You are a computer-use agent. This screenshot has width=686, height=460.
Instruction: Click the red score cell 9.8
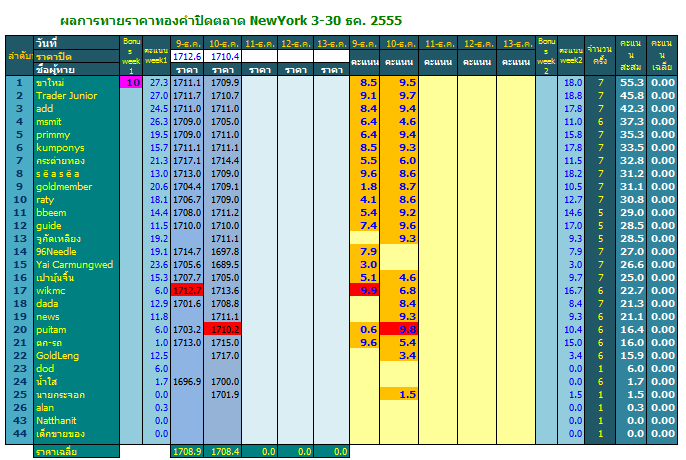click(x=399, y=330)
